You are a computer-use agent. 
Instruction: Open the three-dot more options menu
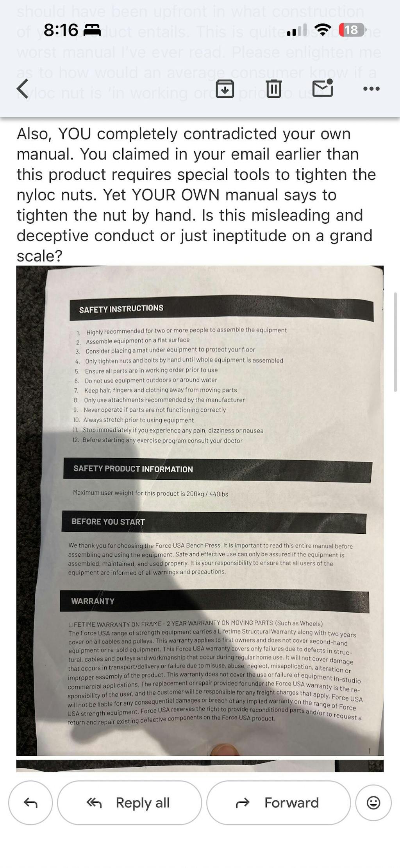pos(371,89)
